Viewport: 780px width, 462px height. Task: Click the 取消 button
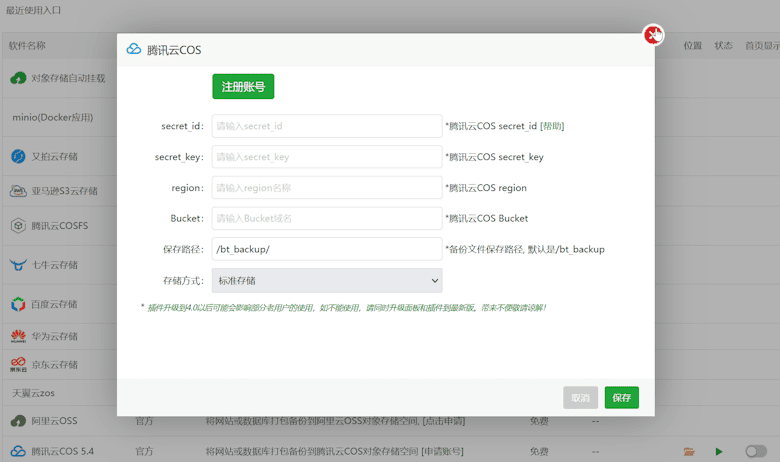[x=581, y=398]
